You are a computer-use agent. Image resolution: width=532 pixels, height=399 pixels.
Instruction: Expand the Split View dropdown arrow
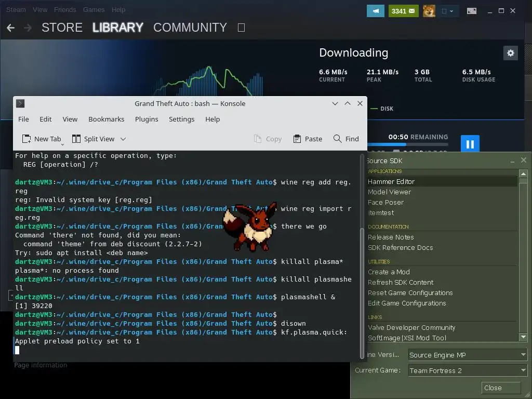click(123, 139)
